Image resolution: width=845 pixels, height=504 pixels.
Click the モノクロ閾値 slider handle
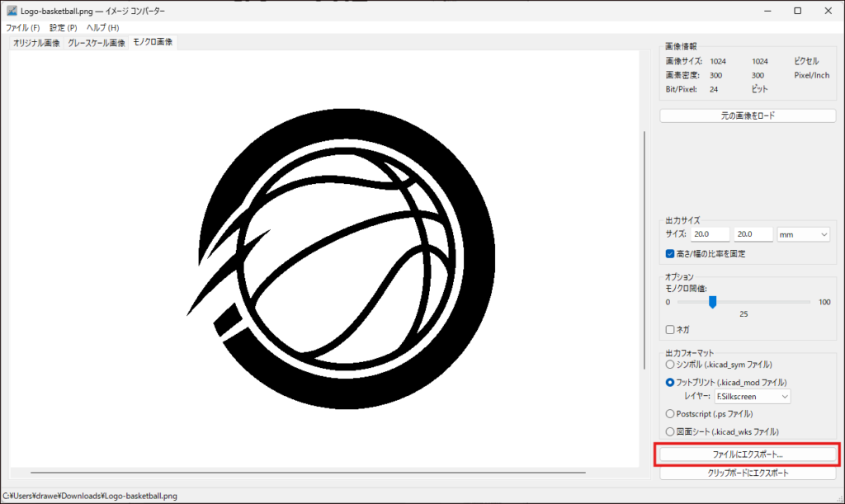tap(712, 302)
